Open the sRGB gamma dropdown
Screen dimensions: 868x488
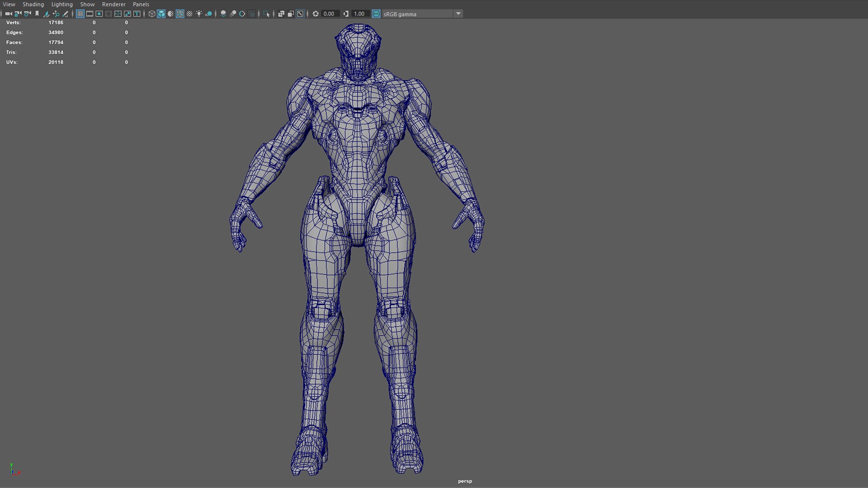point(458,14)
